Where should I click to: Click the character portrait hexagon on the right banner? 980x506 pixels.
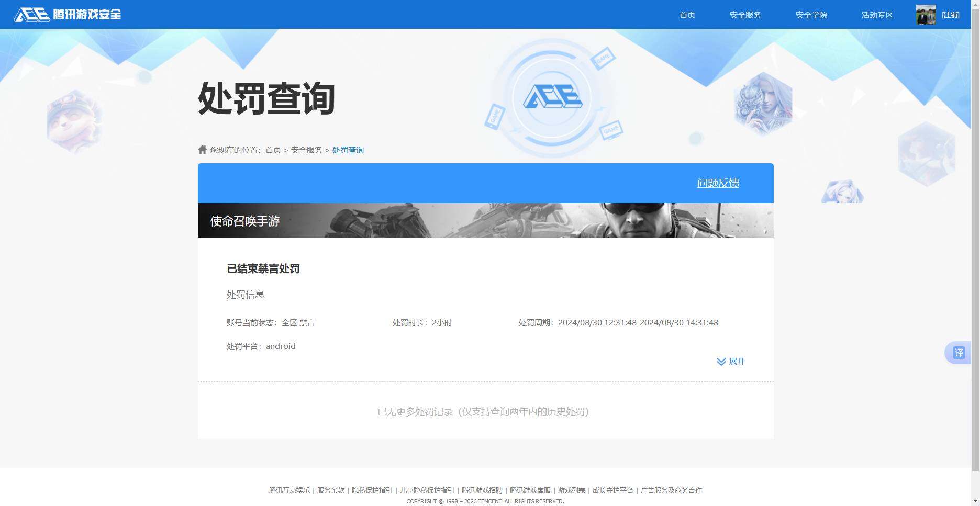762,103
